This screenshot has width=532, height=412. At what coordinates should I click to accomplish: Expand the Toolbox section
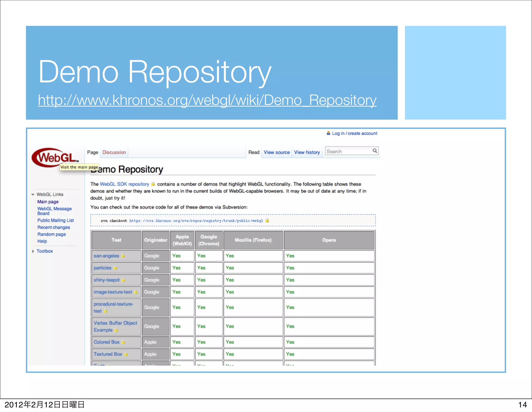33,251
